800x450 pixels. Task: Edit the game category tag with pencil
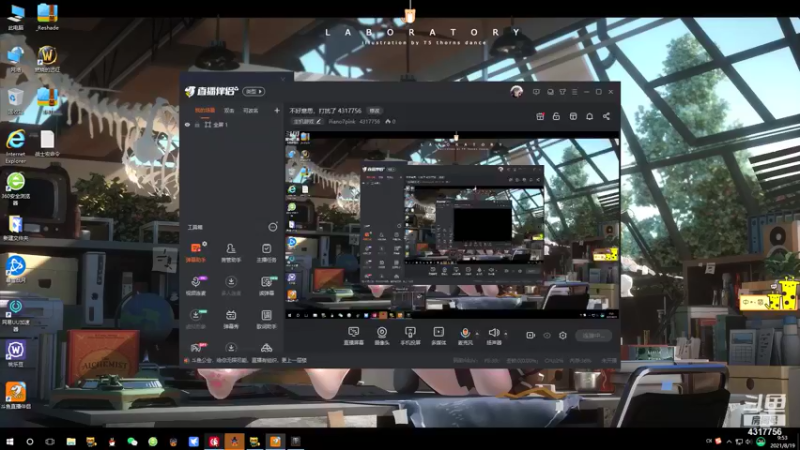307,121
